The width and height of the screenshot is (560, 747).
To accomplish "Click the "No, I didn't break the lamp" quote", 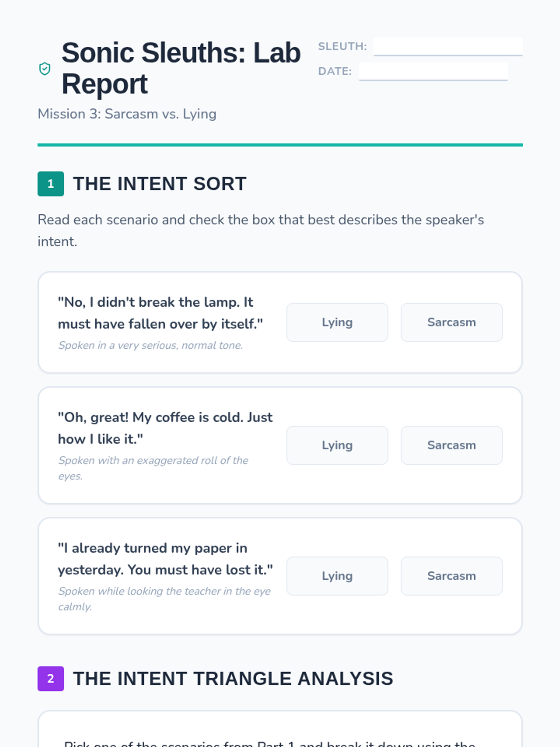I will point(160,313).
